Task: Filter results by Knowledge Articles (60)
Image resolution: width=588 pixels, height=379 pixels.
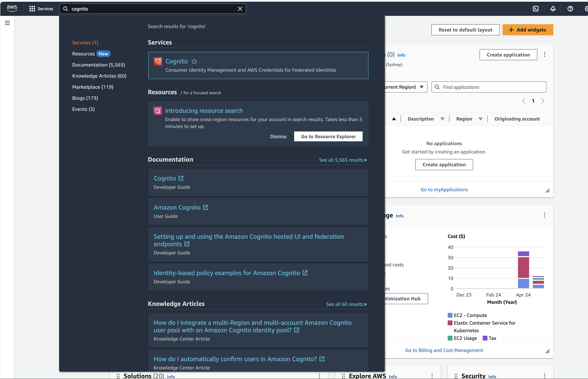Action: click(x=99, y=76)
